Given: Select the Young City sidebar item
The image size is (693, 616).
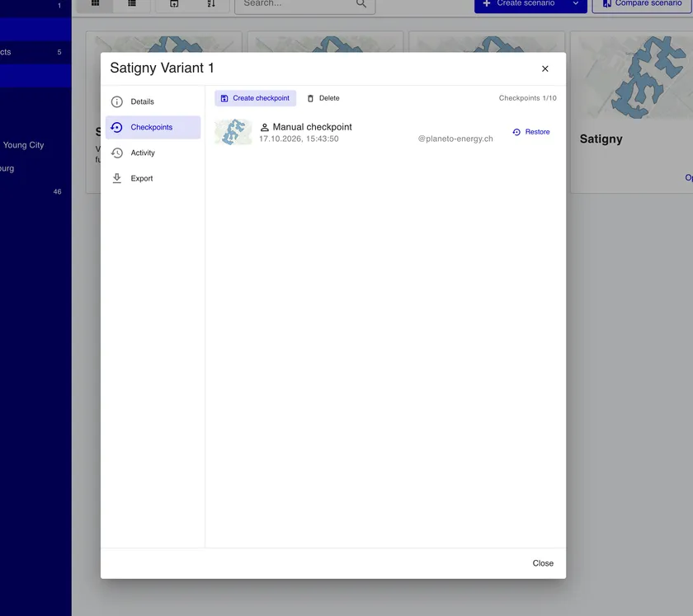Looking at the screenshot, I should [24, 145].
